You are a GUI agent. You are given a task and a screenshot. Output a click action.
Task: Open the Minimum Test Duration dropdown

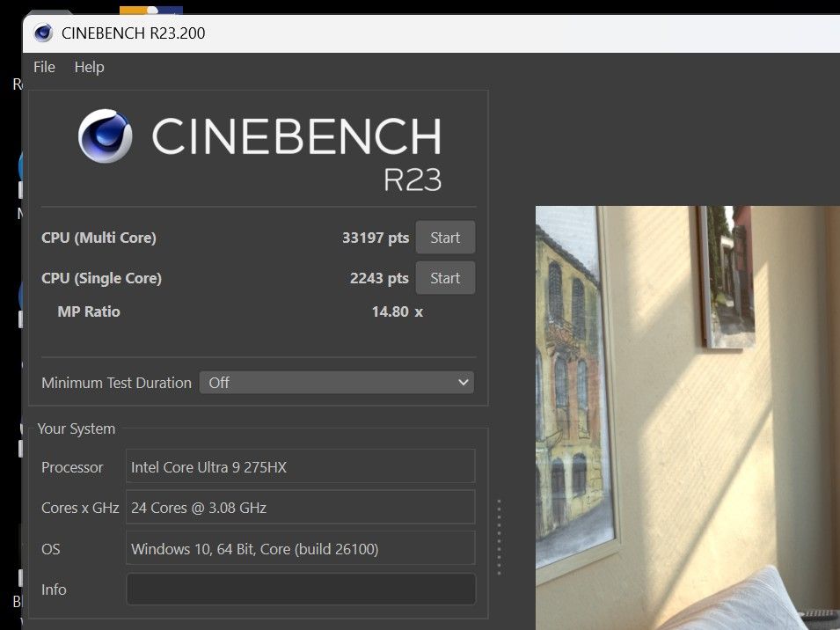(x=336, y=383)
